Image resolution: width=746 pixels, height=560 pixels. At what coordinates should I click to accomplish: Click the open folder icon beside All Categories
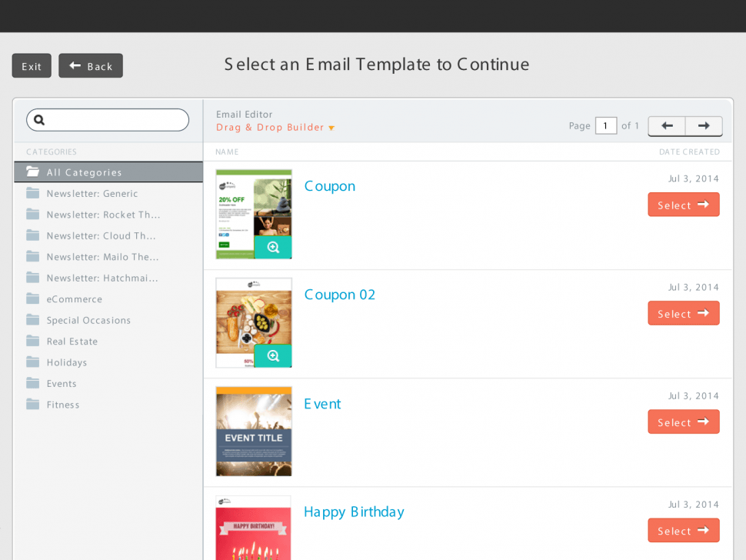(32, 172)
